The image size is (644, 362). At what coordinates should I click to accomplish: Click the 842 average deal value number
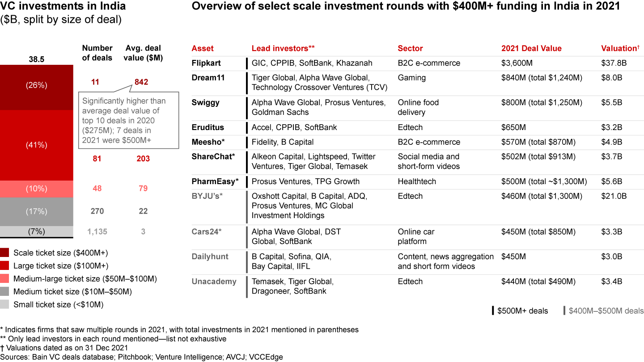coord(141,82)
